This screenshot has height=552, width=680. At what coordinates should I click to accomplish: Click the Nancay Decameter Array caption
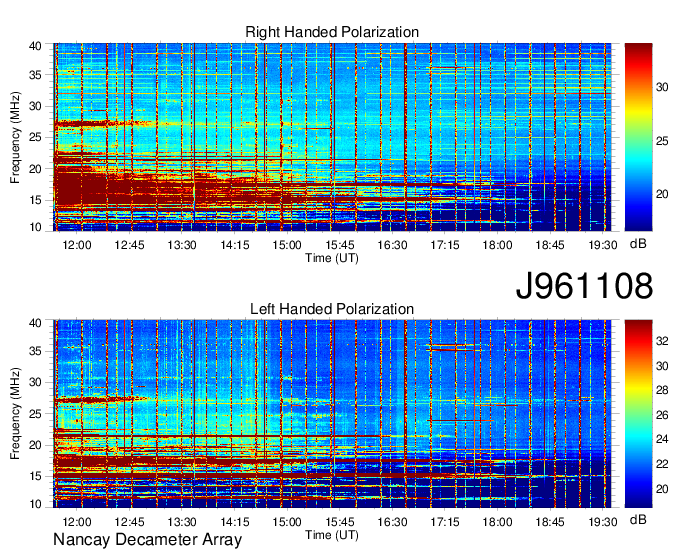click(147, 540)
